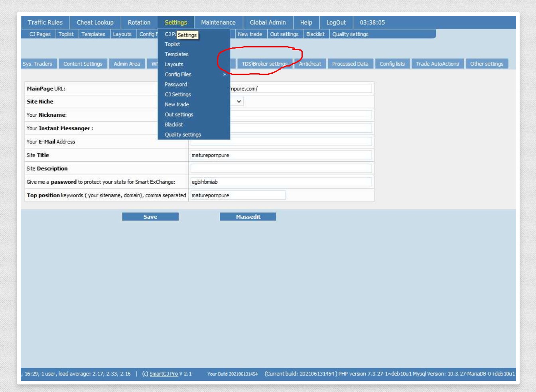Switch to the Other settings tab
The width and height of the screenshot is (536, 392).
487,64
